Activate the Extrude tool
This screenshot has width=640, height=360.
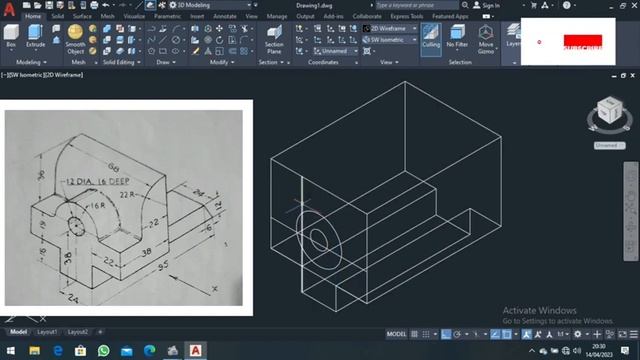(x=35, y=37)
